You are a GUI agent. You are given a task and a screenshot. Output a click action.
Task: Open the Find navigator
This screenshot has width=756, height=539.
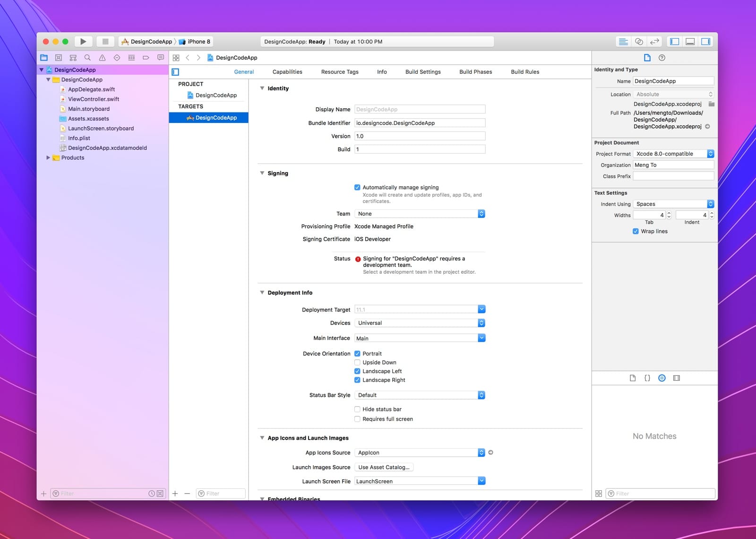[87, 58]
